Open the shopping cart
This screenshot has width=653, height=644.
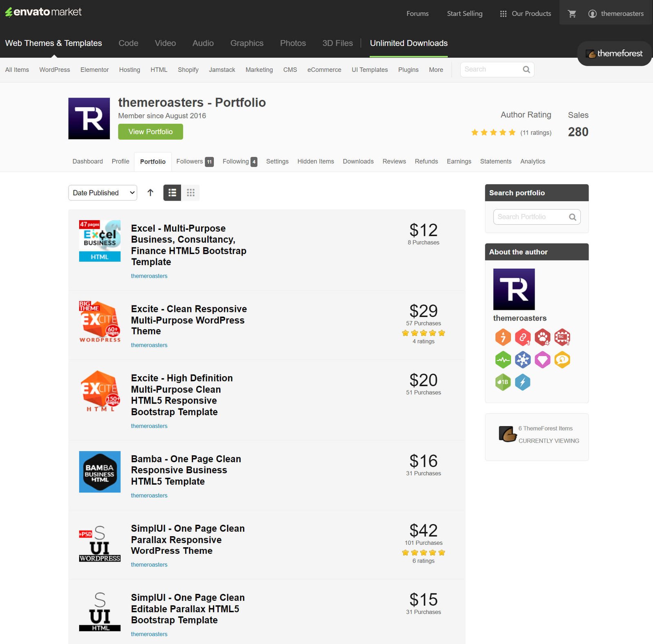[x=572, y=13]
